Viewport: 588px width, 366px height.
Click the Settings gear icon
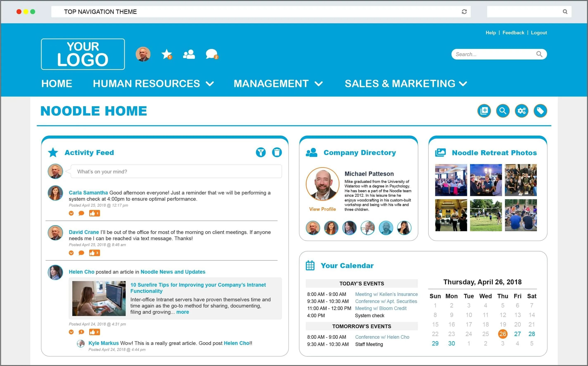pos(522,111)
